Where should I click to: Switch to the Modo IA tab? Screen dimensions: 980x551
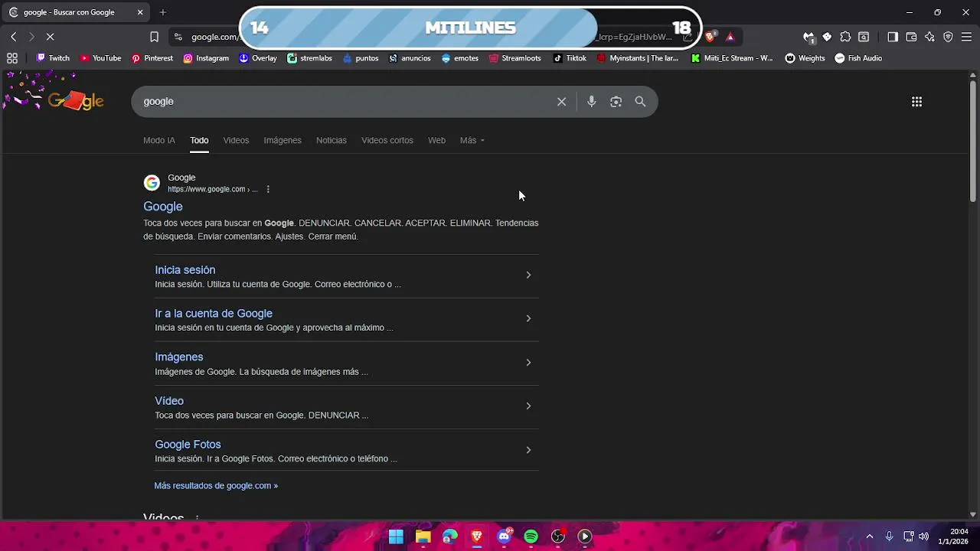click(159, 141)
